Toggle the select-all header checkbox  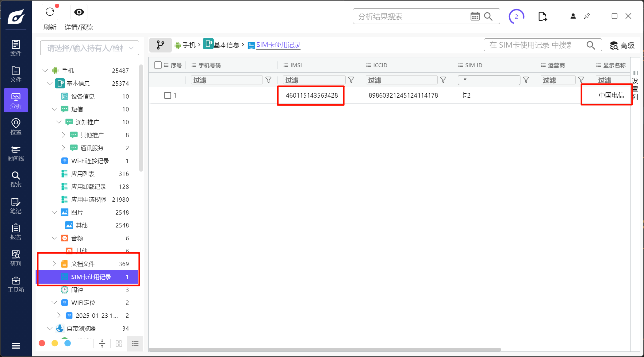[158, 65]
